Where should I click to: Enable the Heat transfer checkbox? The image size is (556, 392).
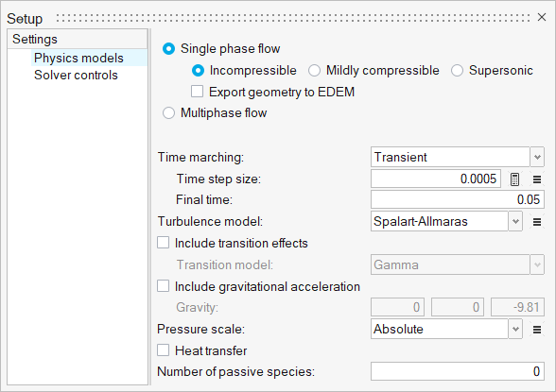pyautogui.click(x=163, y=350)
